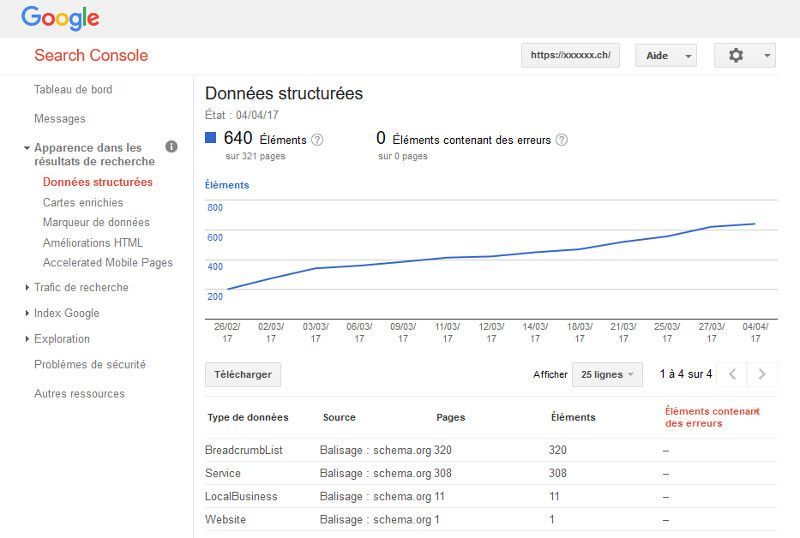Expand Exploration section
Screen dimensions: 800x538
coord(27,338)
